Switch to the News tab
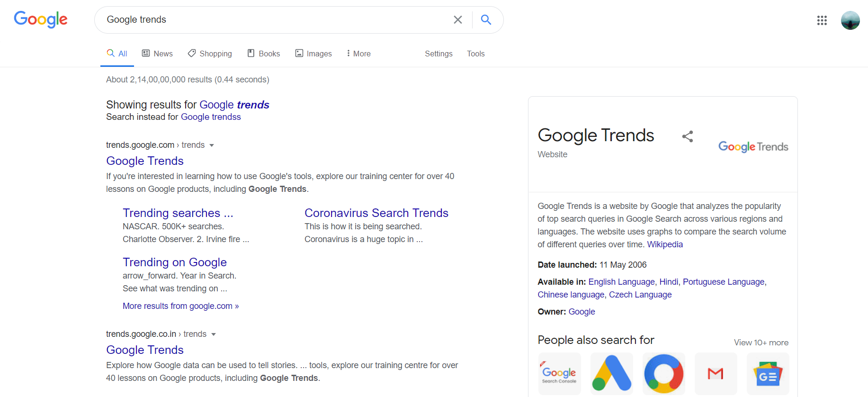The image size is (868, 397). tap(158, 54)
